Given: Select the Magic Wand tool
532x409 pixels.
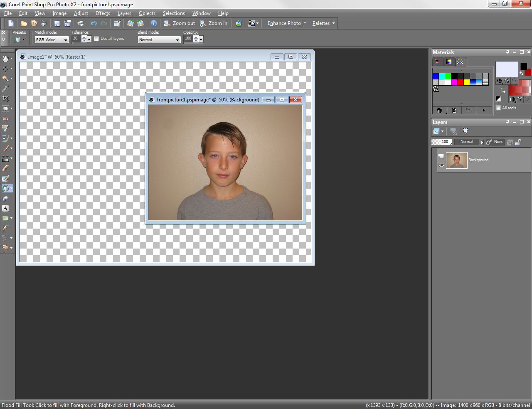Looking at the screenshot, I should (5, 78).
